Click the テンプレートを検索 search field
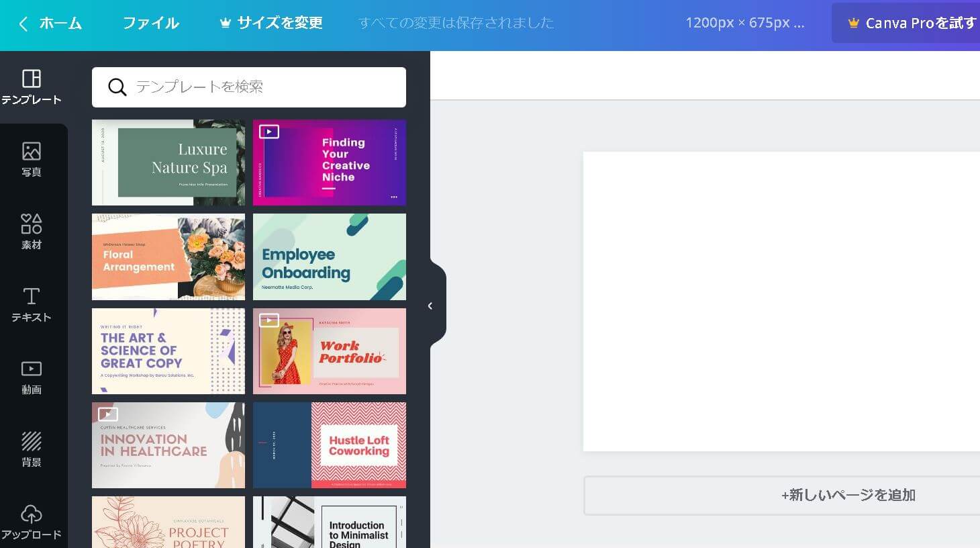 249,87
